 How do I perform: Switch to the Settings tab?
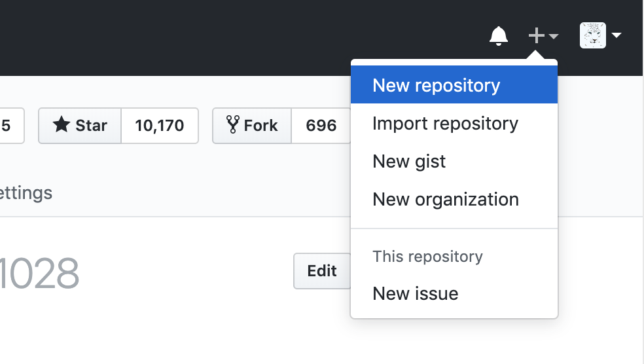26,193
